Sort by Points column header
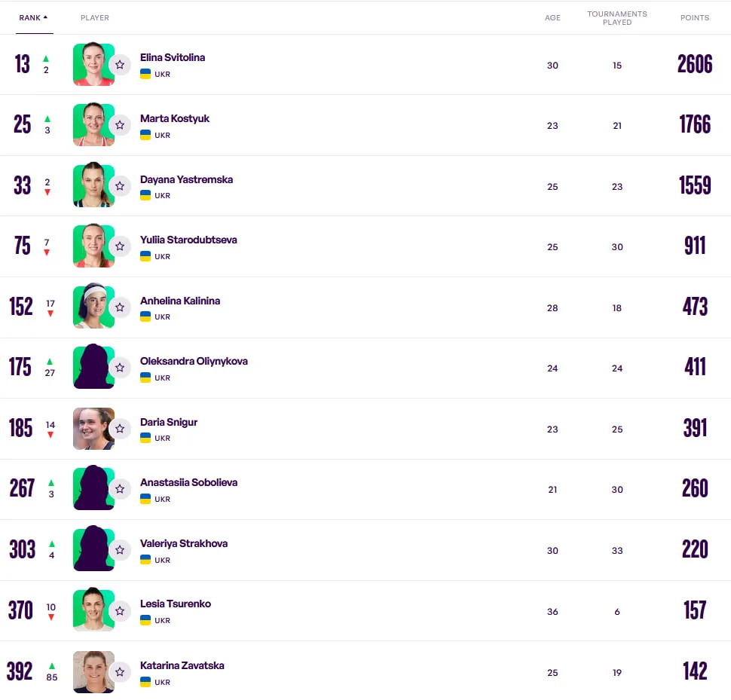 694,18
